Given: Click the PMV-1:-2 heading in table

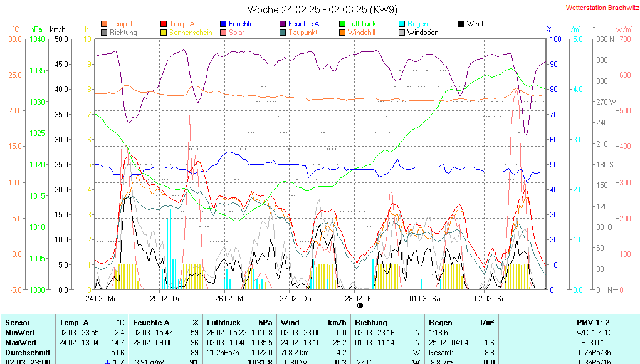Looking at the screenshot, I should (594, 321).
